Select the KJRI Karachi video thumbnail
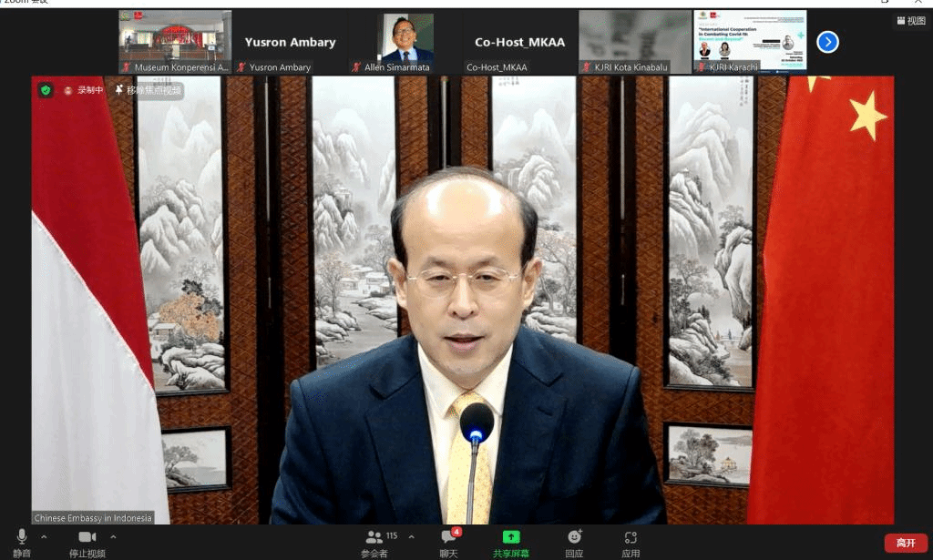 (x=750, y=41)
